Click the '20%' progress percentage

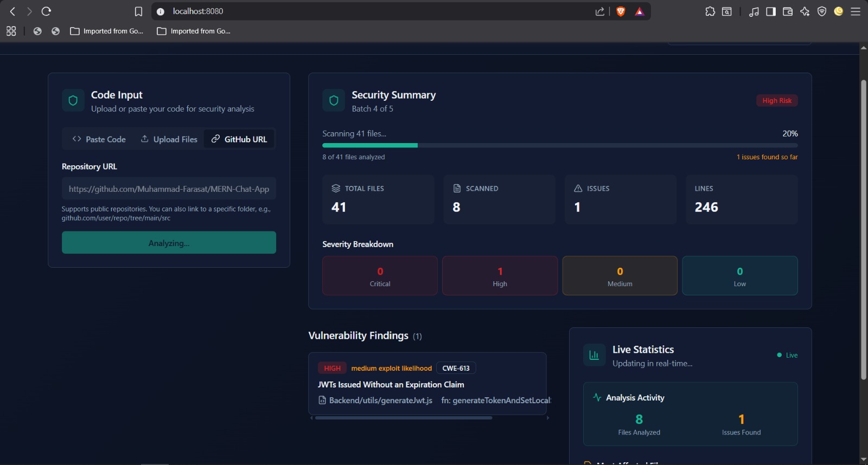[x=790, y=133]
